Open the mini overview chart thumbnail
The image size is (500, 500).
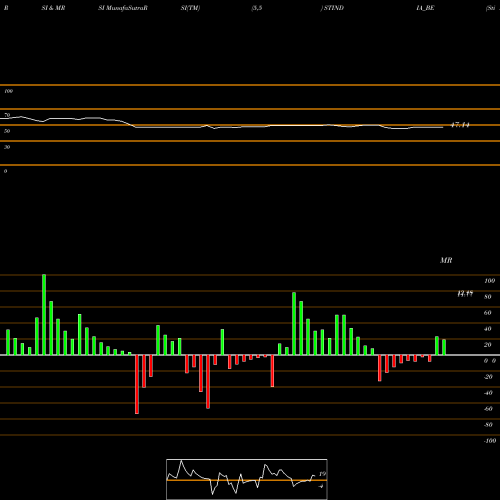point(247,479)
